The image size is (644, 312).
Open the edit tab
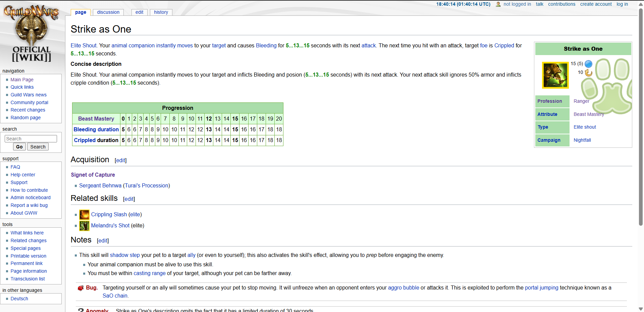tap(140, 12)
